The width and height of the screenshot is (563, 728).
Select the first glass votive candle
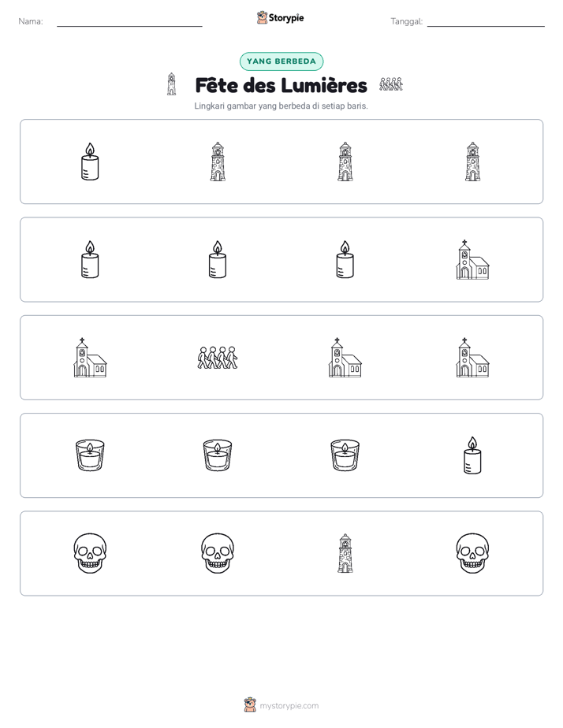90,455
